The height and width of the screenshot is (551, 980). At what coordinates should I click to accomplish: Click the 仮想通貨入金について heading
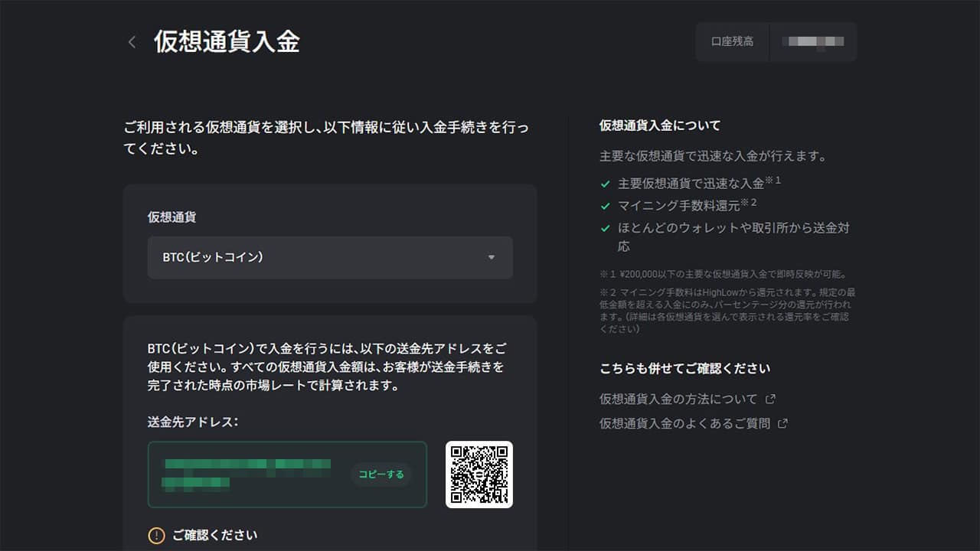[x=660, y=126]
